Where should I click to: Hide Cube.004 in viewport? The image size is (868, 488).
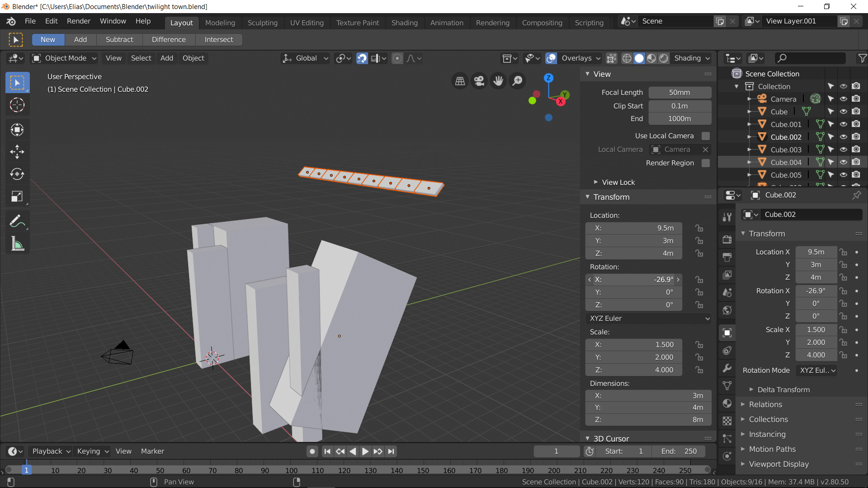[844, 162]
